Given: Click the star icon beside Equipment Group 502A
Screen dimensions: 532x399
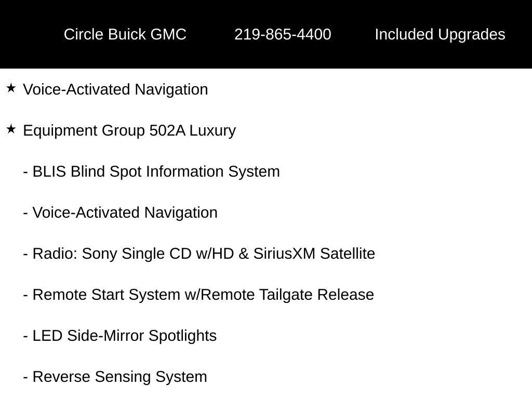Looking at the screenshot, I should tap(11, 129).
